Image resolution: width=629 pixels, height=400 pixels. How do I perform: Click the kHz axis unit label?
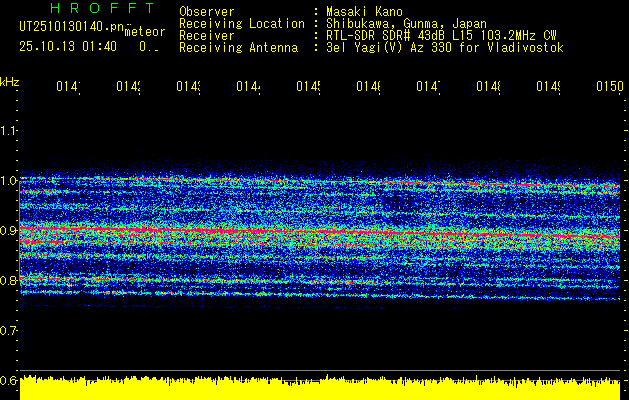click(x=10, y=82)
